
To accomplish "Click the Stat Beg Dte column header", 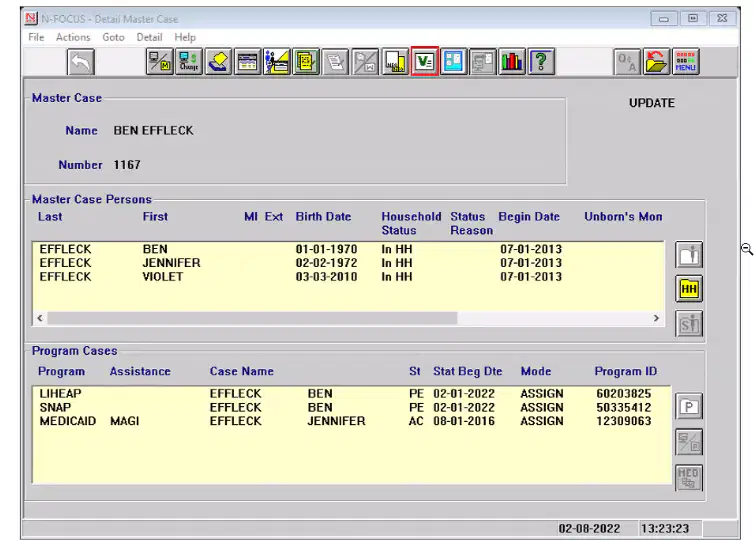I will (467, 371).
